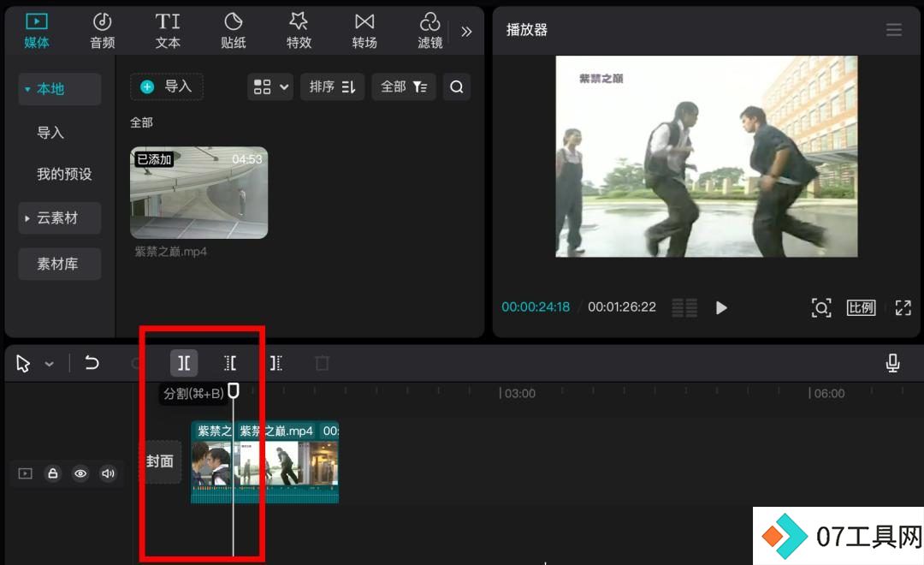Click the 分割 split tool
The image size is (924, 565).
tap(184, 363)
